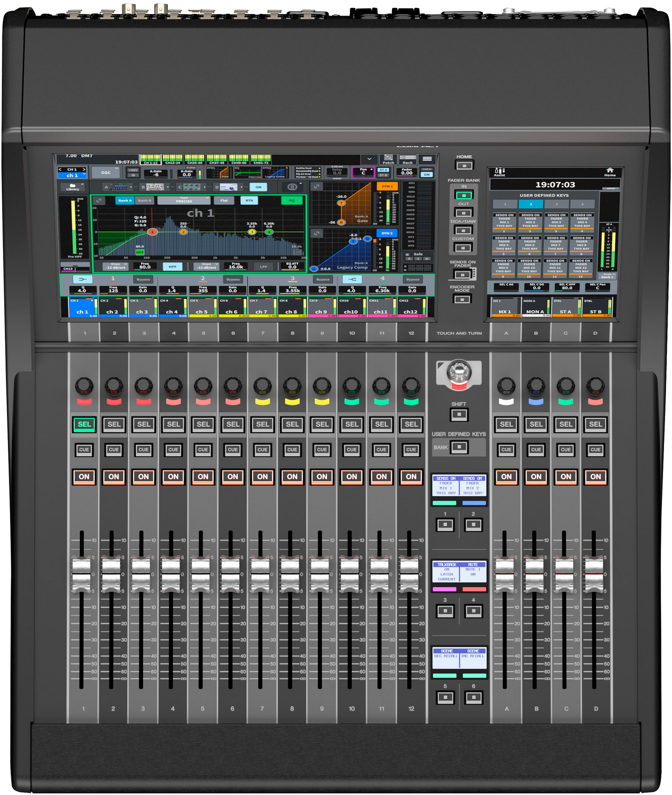Select EQ band 3 node on graph
The height and width of the screenshot is (795, 672).
click(x=252, y=232)
